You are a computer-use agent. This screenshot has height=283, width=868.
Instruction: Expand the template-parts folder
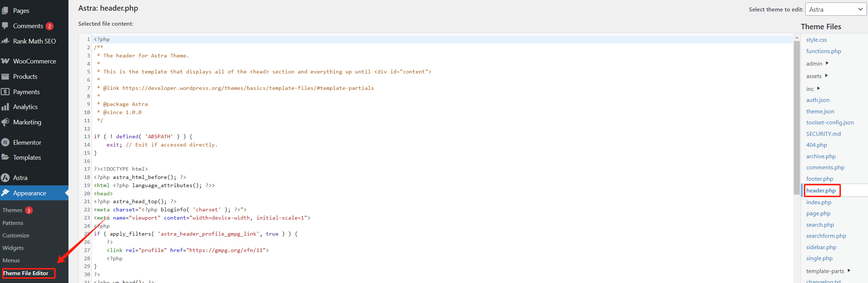coord(849,271)
